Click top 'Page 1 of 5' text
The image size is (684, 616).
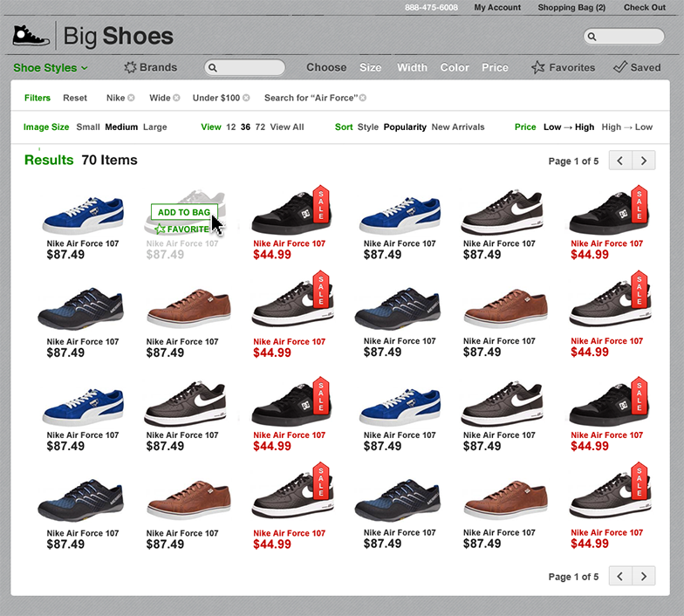click(573, 161)
